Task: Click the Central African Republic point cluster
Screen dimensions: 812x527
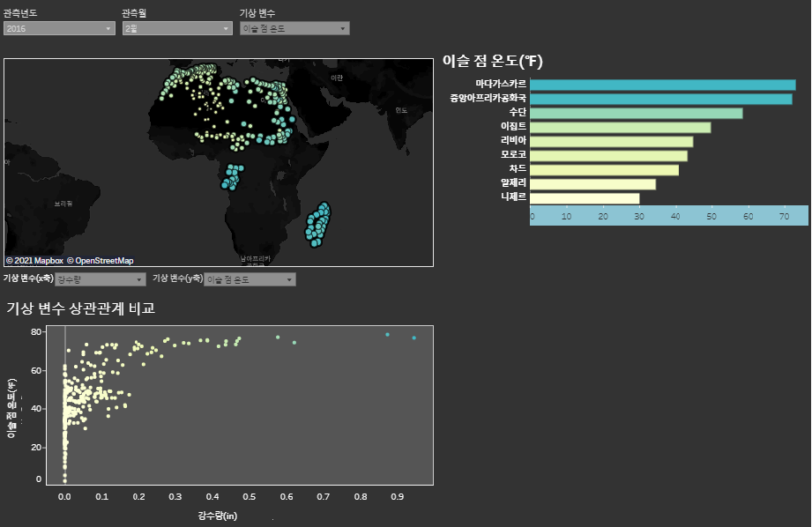Action: 232,177
